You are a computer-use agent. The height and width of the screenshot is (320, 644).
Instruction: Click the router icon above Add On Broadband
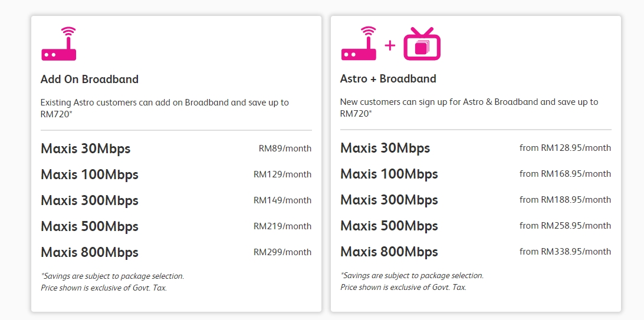click(58, 44)
